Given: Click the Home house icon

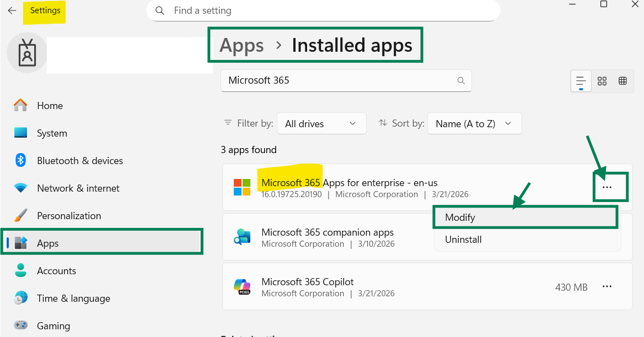Looking at the screenshot, I should (x=20, y=105).
